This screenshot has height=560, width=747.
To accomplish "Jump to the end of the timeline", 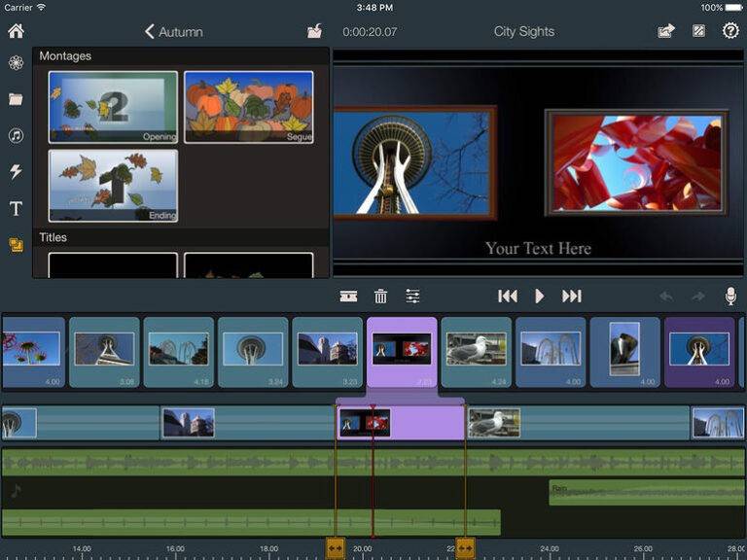I will tap(572, 297).
